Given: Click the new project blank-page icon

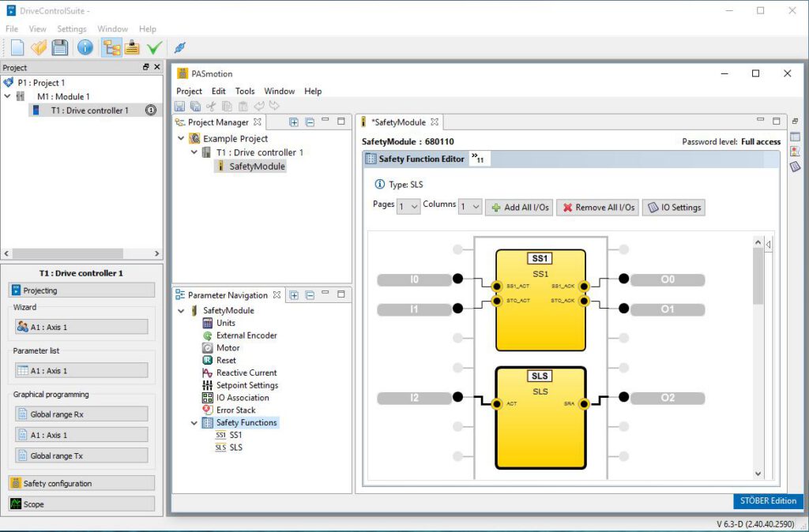Looking at the screenshot, I should pyautogui.click(x=17, y=48).
